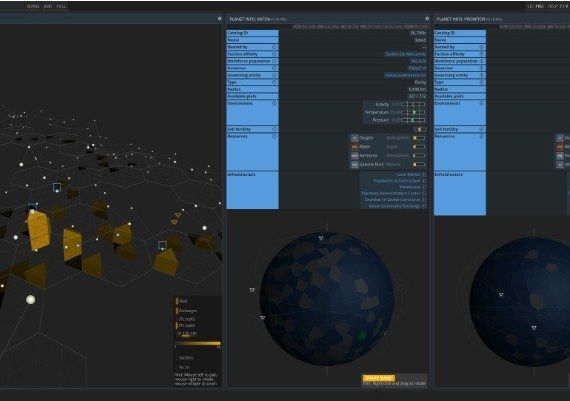Click the Silicate Rock resource icon

pyautogui.click(x=354, y=164)
